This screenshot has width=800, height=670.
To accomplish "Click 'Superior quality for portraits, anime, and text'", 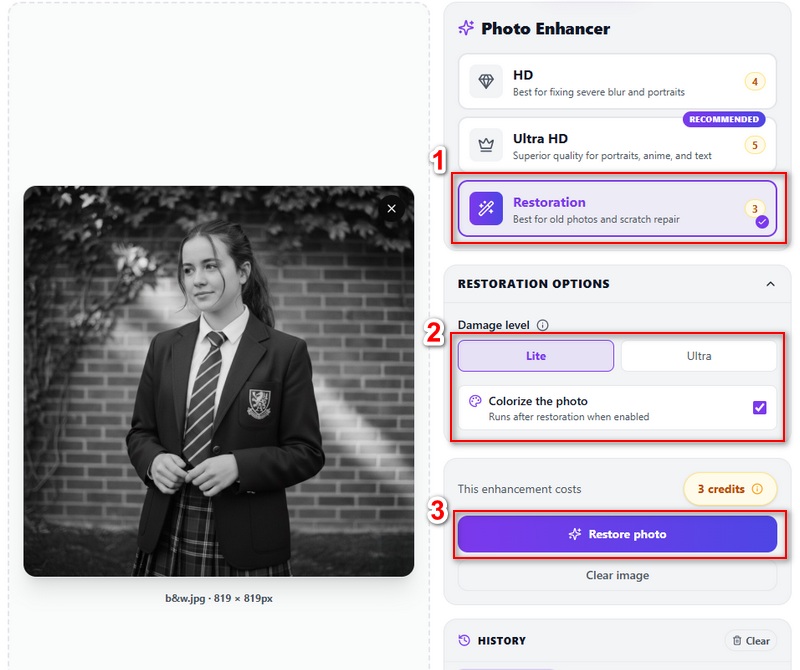I will pos(612,156).
